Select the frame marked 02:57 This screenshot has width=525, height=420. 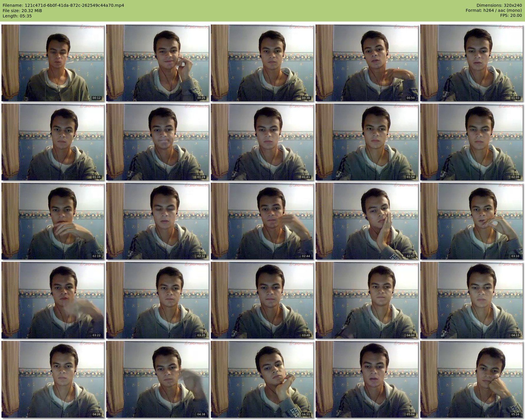[367, 221]
